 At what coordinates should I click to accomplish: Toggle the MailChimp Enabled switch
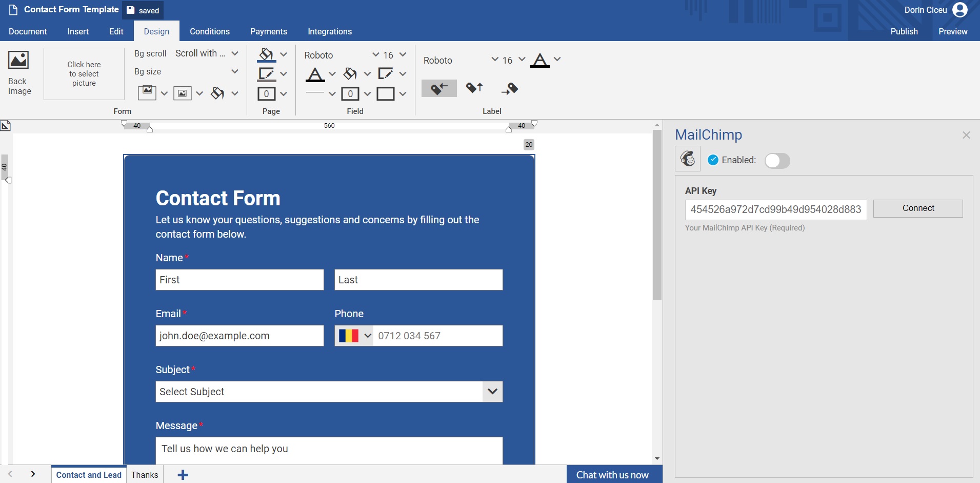(777, 161)
